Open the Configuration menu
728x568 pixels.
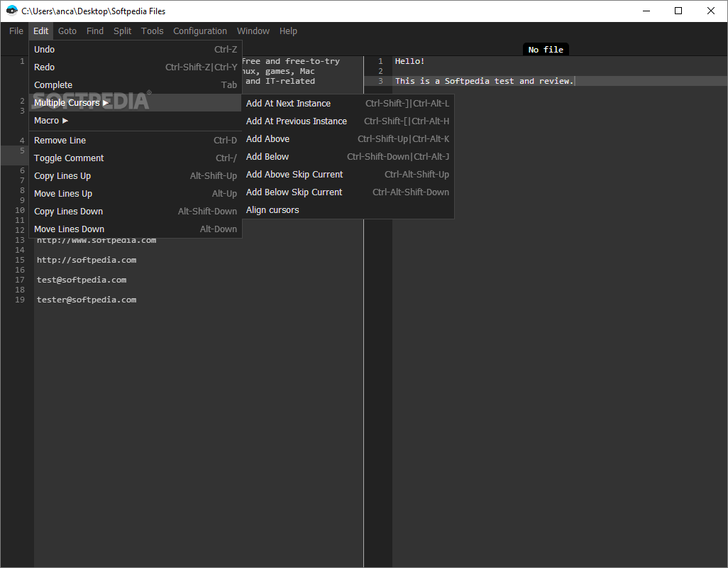(x=200, y=31)
